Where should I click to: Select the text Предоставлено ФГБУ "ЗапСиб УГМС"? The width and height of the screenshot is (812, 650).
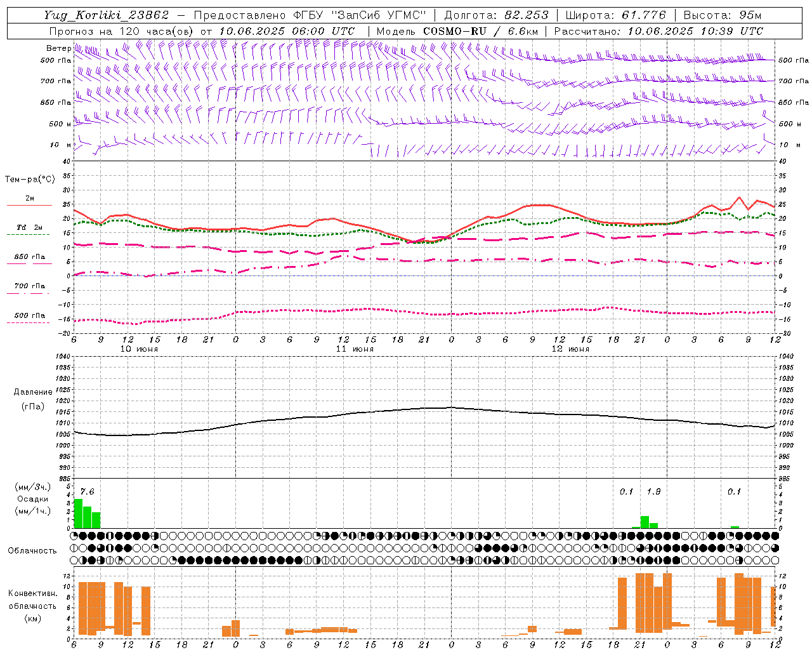(x=310, y=15)
